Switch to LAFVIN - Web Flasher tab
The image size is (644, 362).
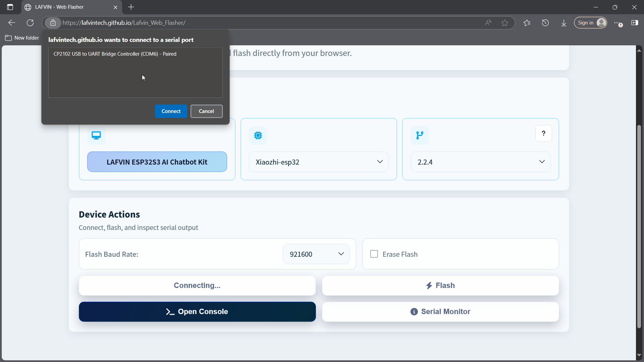[71, 7]
